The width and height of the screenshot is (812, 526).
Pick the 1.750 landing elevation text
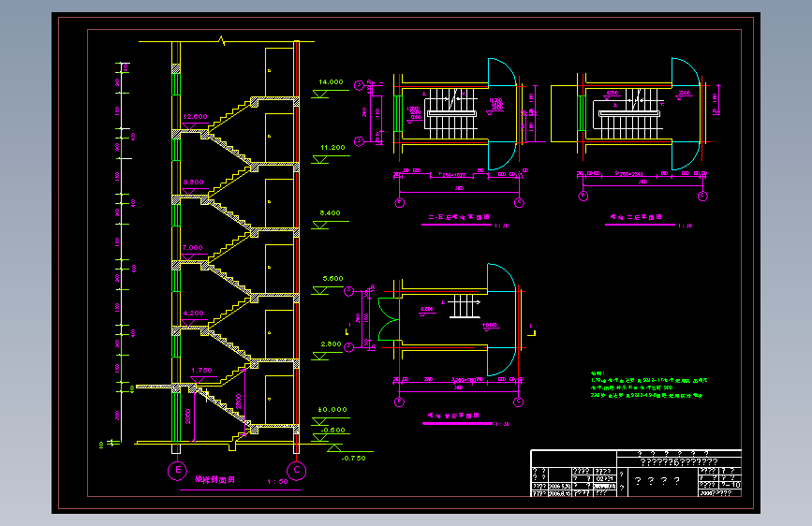(201, 371)
